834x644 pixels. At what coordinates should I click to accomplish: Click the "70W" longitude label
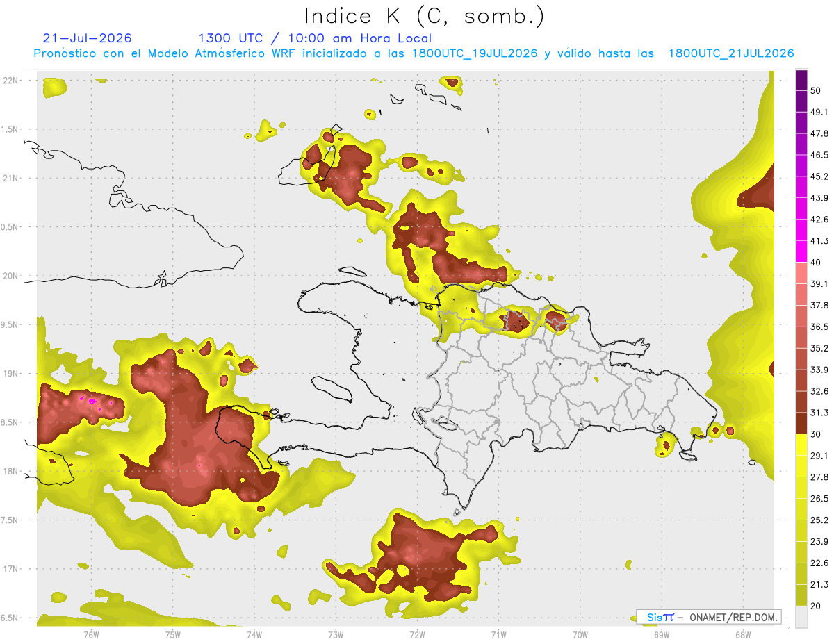tap(580, 634)
